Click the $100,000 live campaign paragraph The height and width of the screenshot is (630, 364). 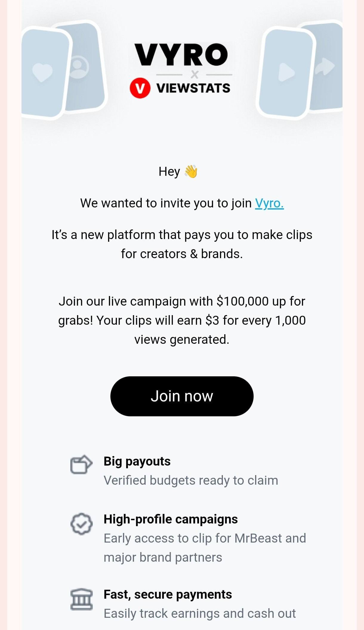coord(182,320)
